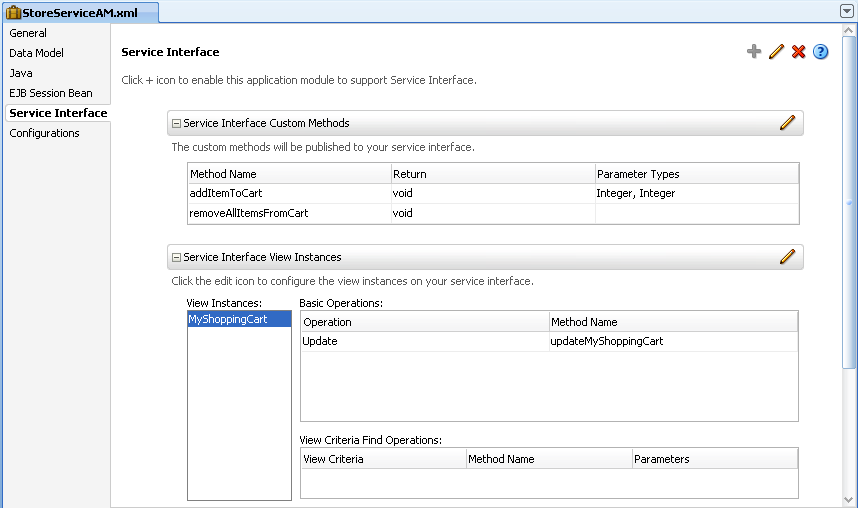Select the Java tab
This screenshot has height=508, width=858.
(21, 73)
